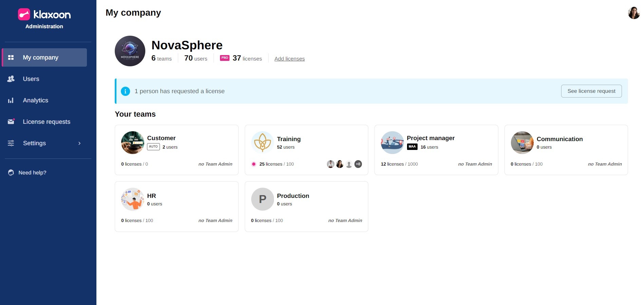Click the Settings sliders icon
This screenshot has height=305, width=644.
(11, 143)
